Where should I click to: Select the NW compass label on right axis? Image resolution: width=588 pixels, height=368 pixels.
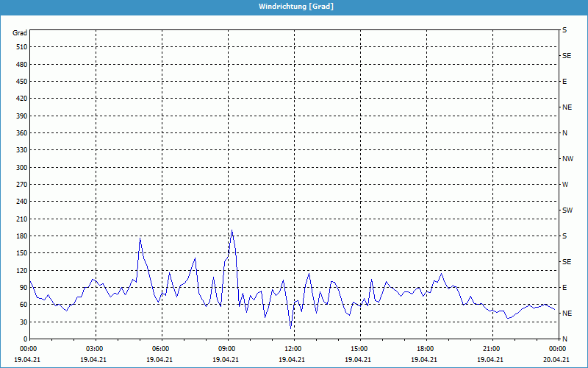pos(567,159)
